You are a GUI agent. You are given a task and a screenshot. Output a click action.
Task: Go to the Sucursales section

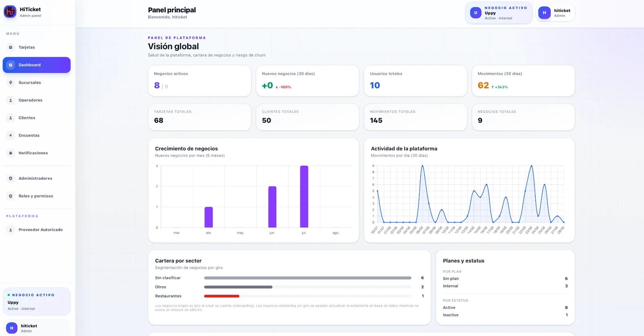coord(37,83)
